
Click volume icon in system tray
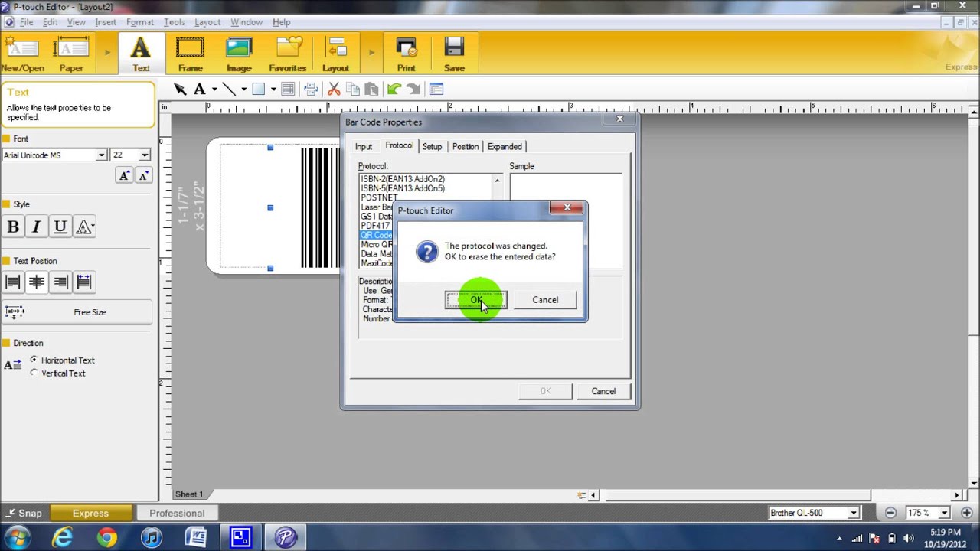point(909,538)
